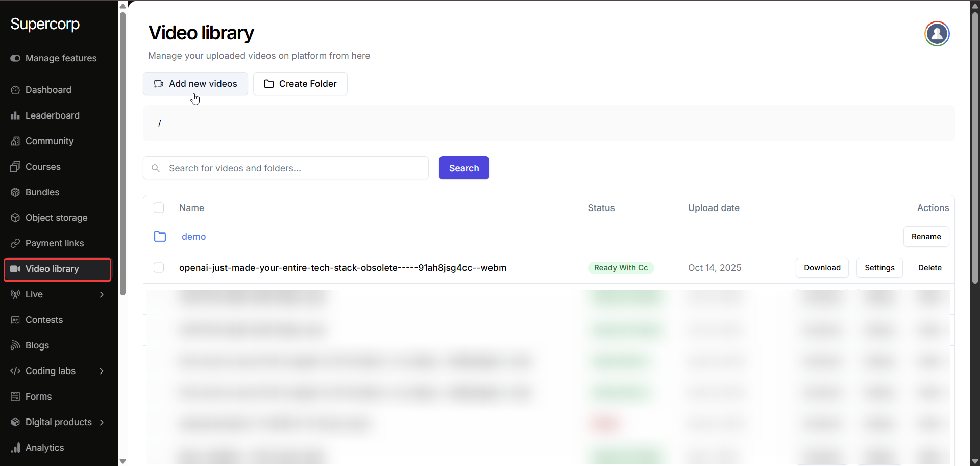Toggle the Manage features switch
This screenshot has height=466, width=980.
[15, 58]
